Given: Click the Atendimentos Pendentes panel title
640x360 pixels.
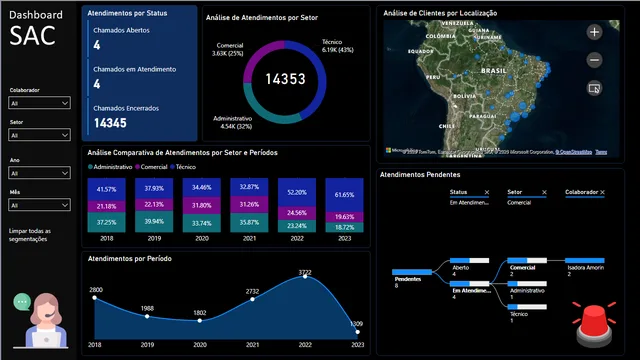Looking at the screenshot, I should pos(420,175).
